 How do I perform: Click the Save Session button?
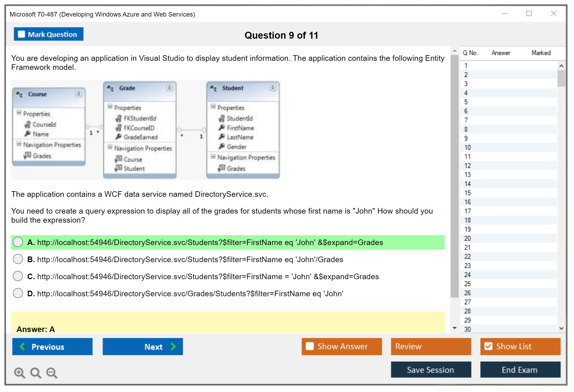(431, 370)
